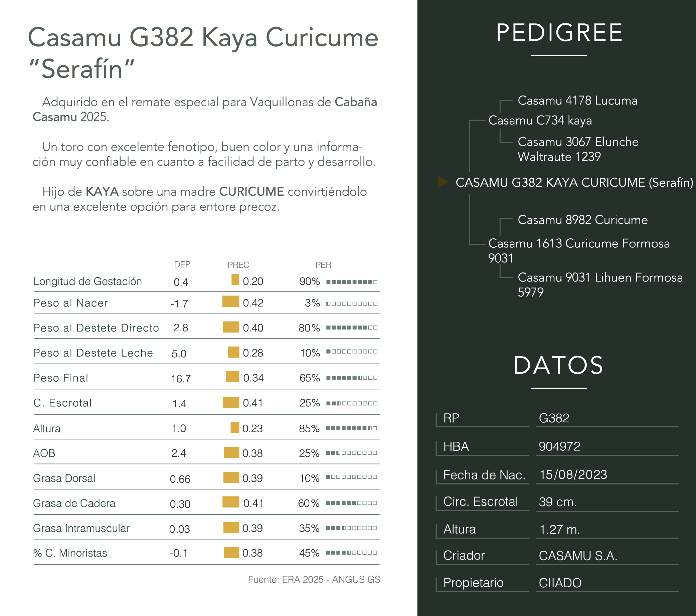Screen dimensions: 696x616
Task: Click the title 'Casamu G382 Kaya Curicume'
Action: point(203,37)
